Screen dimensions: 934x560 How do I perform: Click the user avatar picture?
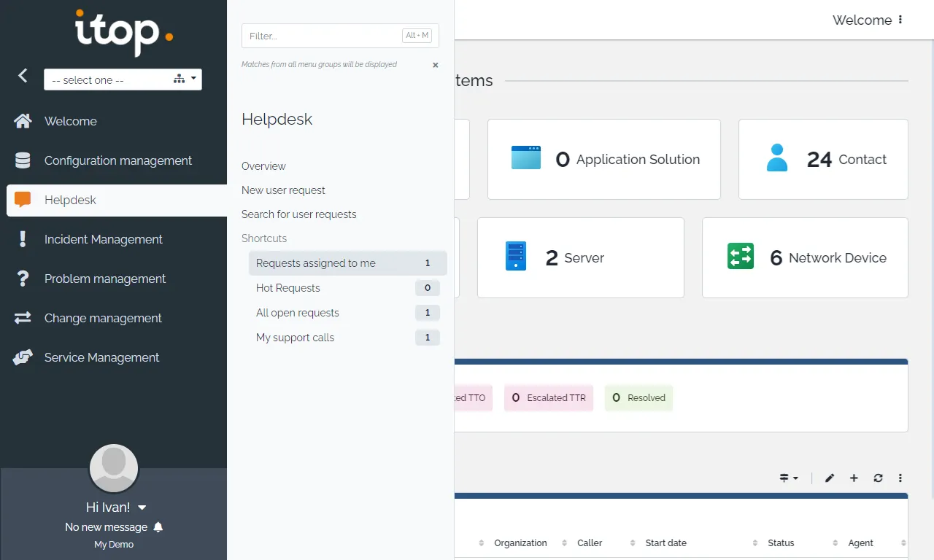click(114, 468)
